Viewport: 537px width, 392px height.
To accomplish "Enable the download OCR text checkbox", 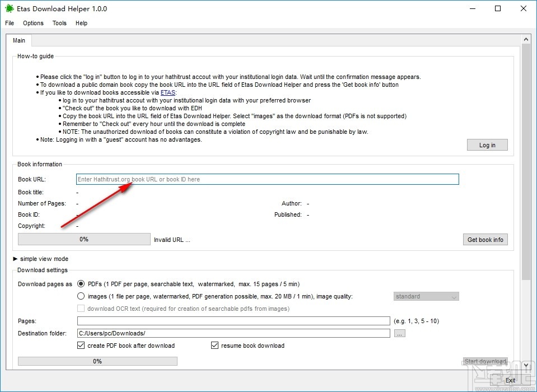I will click(81, 308).
